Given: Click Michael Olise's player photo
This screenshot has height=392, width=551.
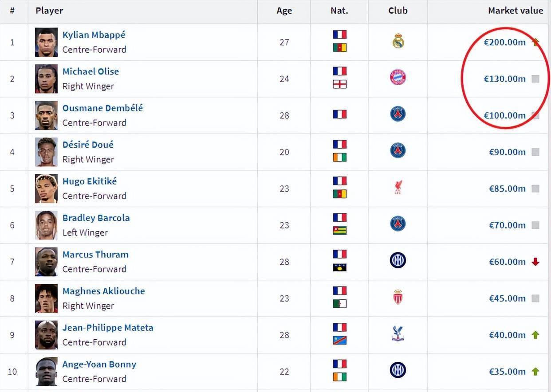Looking at the screenshot, I should [46, 78].
